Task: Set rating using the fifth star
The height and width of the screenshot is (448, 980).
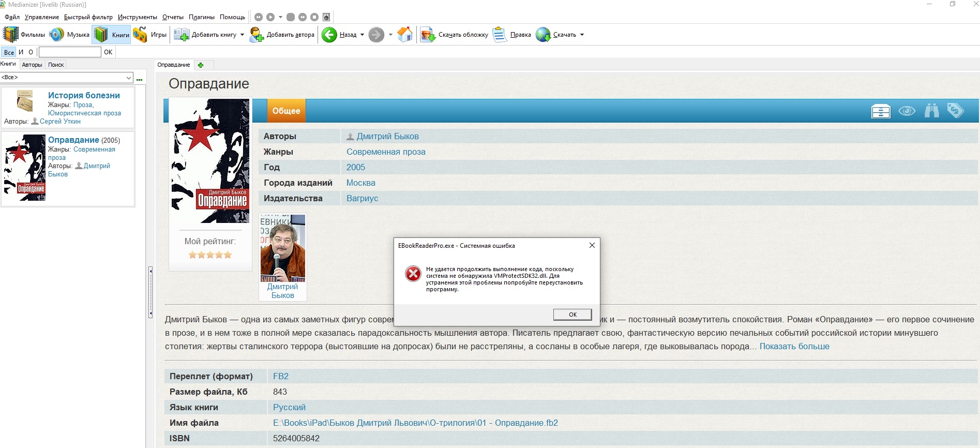Action: click(x=228, y=255)
